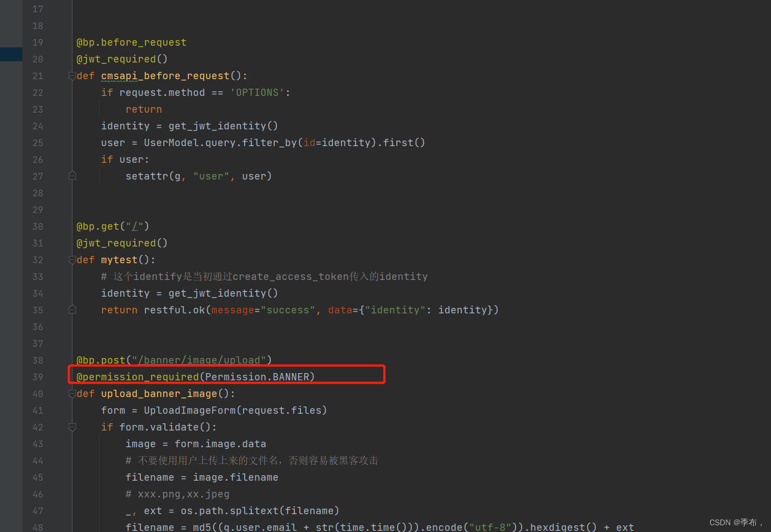Image resolution: width=771 pixels, height=532 pixels.
Task: Click line number 19 in gutter
Action: pos(37,42)
